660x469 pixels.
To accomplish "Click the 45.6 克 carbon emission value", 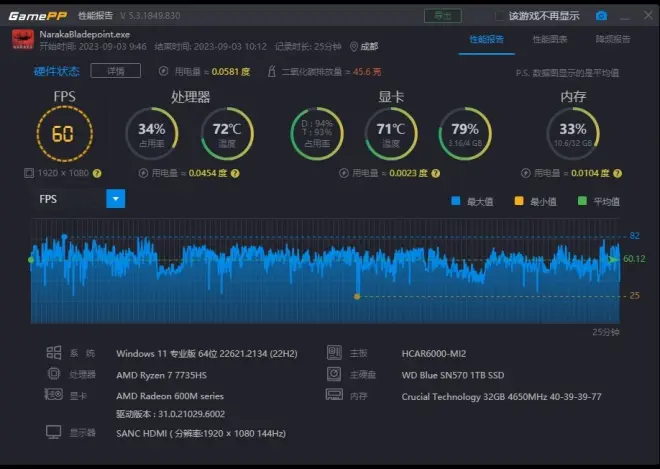I will [367, 72].
